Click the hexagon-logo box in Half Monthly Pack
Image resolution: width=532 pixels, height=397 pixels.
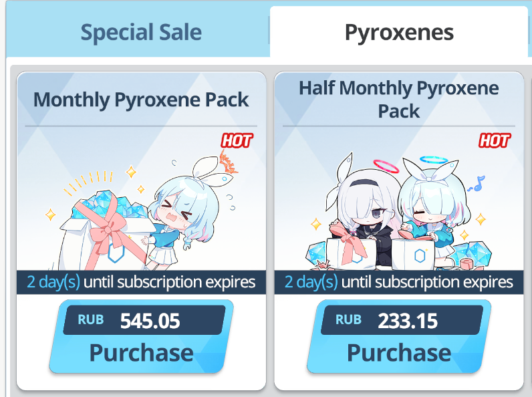[413, 254]
